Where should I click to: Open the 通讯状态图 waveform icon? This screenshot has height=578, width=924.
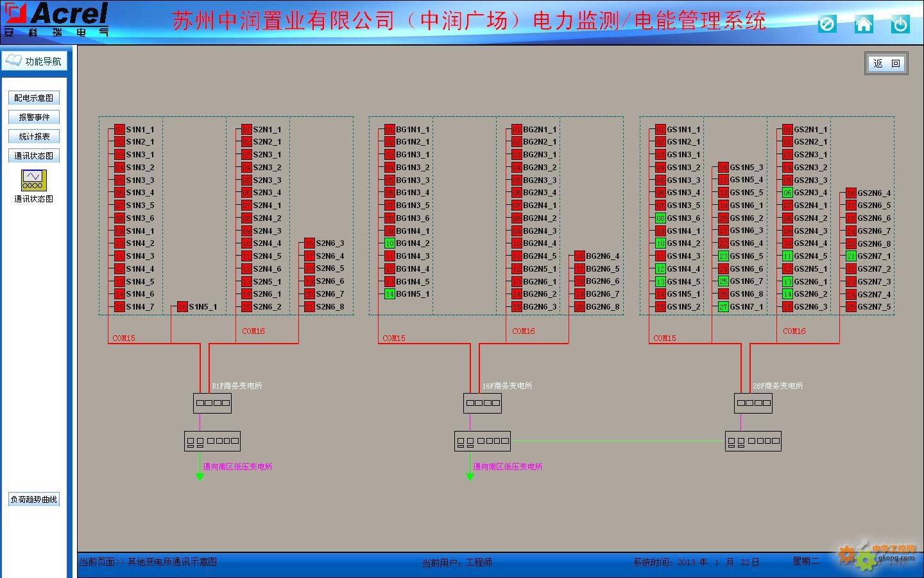tap(33, 180)
